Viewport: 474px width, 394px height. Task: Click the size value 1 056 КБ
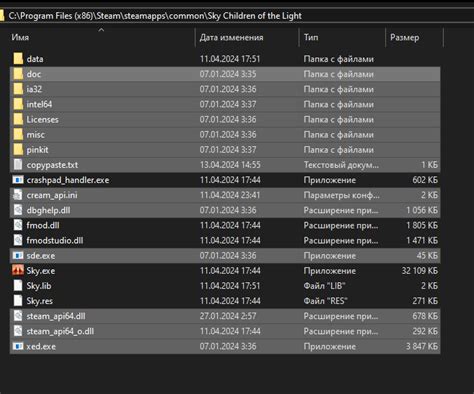[422, 210]
